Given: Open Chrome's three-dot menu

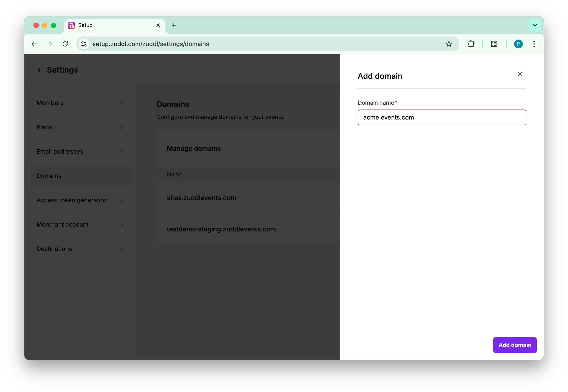Looking at the screenshot, I should pos(534,44).
